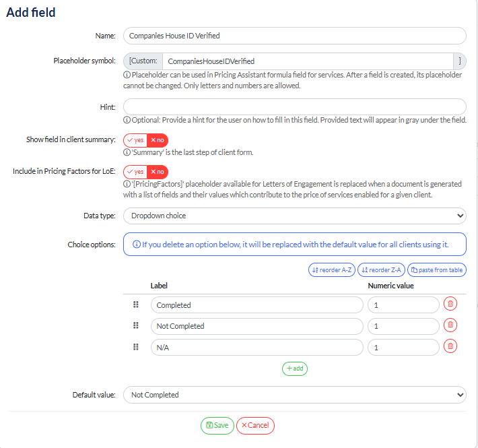The image size is (478, 448).
Task: Set Show field in client summary to yes
Action: pyautogui.click(x=135, y=140)
